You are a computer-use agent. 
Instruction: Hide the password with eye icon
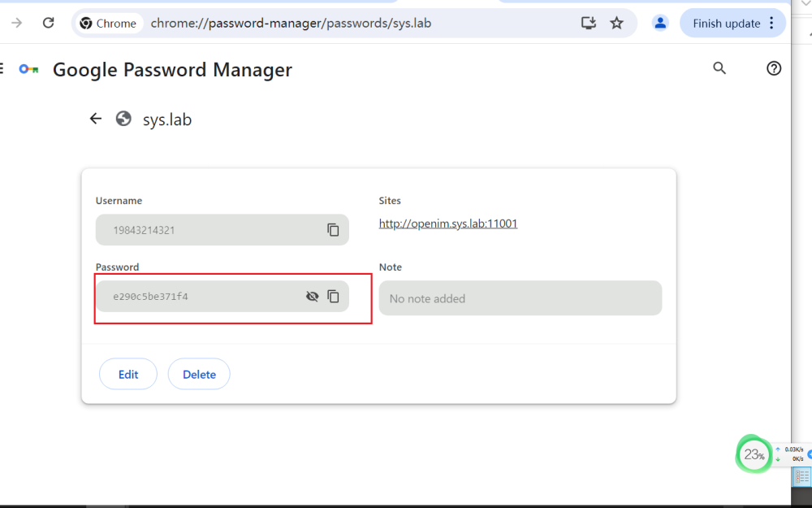(312, 297)
